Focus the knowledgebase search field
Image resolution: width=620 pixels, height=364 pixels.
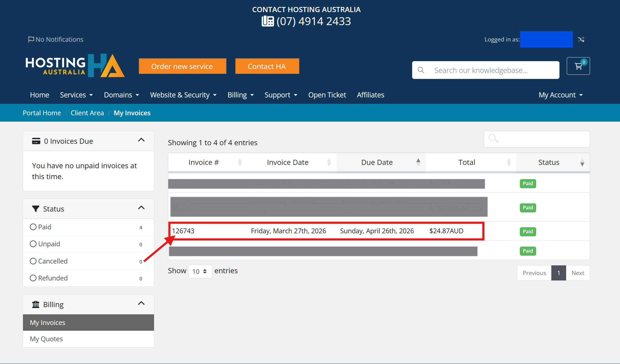tap(486, 70)
